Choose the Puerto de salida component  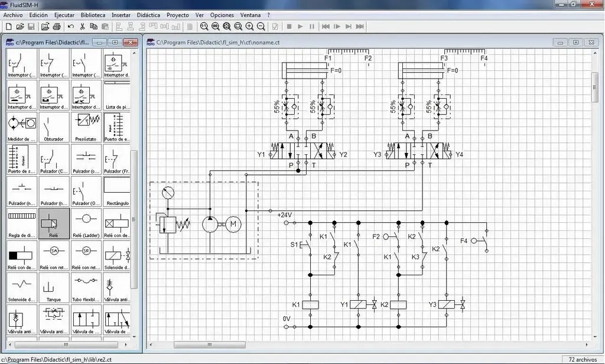pyautogui.click(x=22, y=160)
